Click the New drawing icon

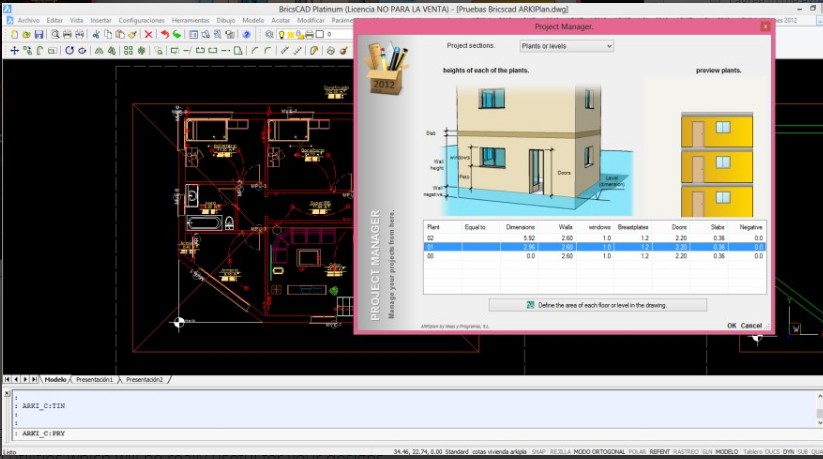(14, 35)
